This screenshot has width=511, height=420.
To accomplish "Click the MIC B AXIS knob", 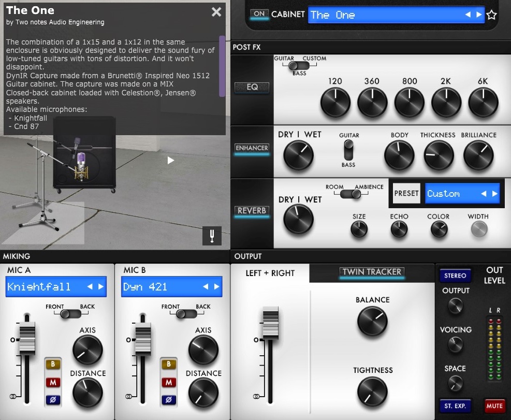I will pyautogui.click(x=203, y=350).
